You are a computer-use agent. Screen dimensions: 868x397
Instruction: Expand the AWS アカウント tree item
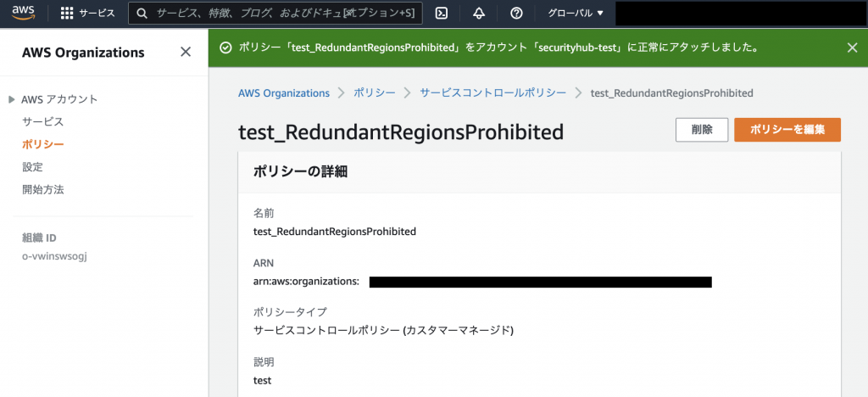click(x=12, y=99)
